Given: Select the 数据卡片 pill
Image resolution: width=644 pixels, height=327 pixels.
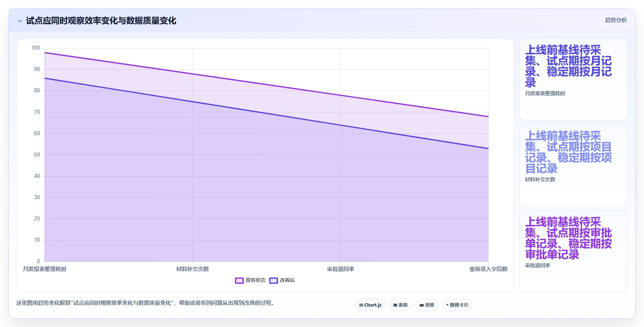Looking at the screenshot, I should pos(457,305).
